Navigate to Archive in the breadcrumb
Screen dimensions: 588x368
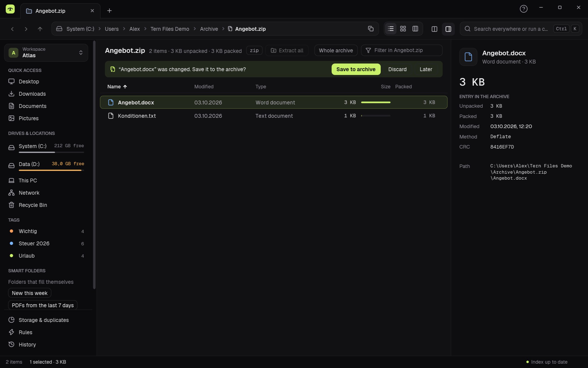coord(209,29)
